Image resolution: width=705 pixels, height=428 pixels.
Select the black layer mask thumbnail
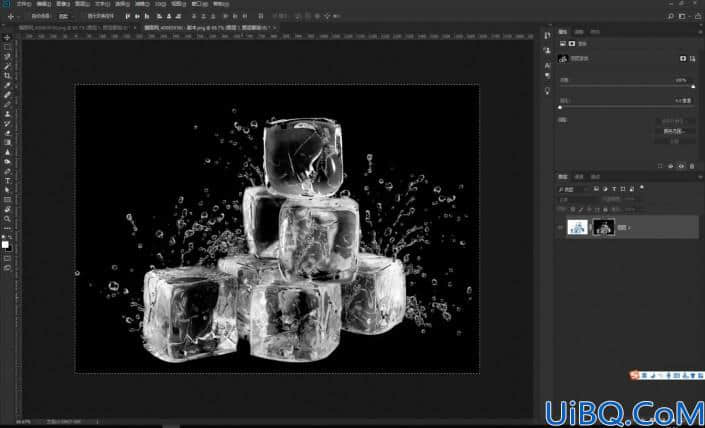click(x=603, y=227)
